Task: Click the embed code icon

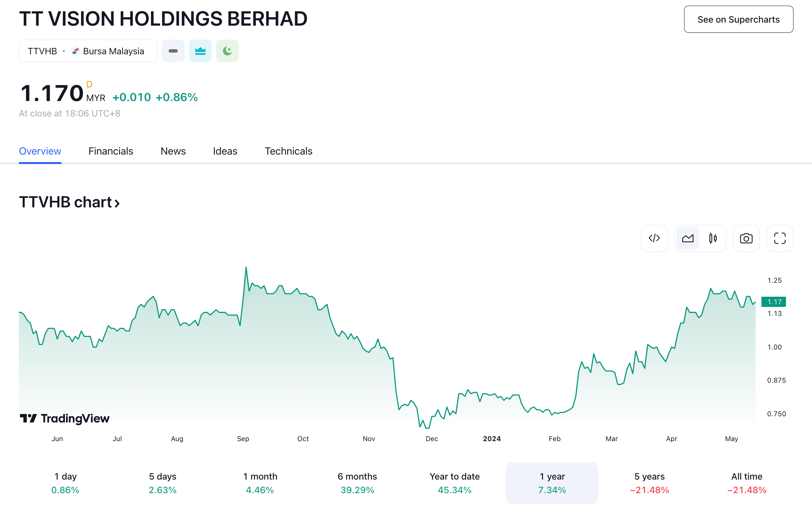Action: tap(654, 238)
